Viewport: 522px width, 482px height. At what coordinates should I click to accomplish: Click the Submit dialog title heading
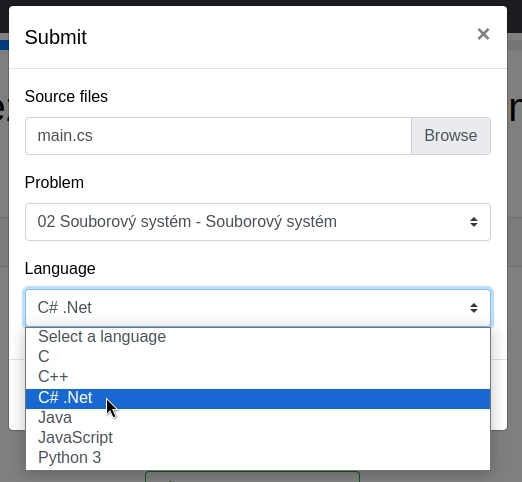pos(56,37)
